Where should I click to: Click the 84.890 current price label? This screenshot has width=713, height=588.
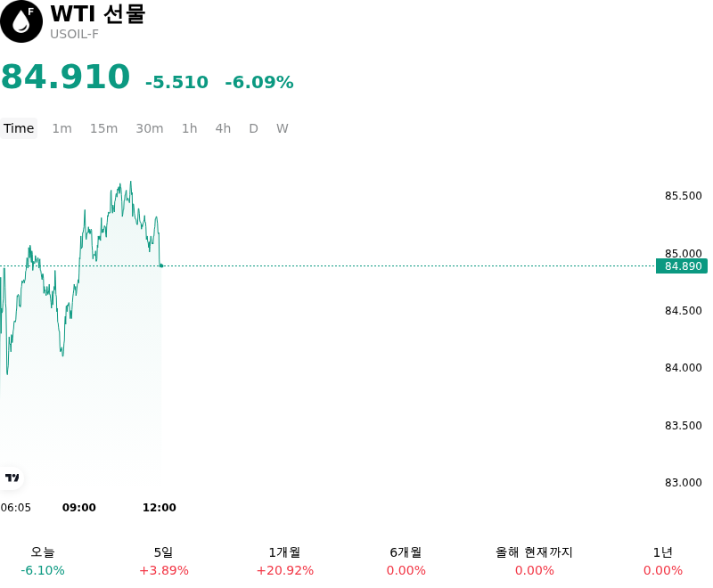coord(682,265)
